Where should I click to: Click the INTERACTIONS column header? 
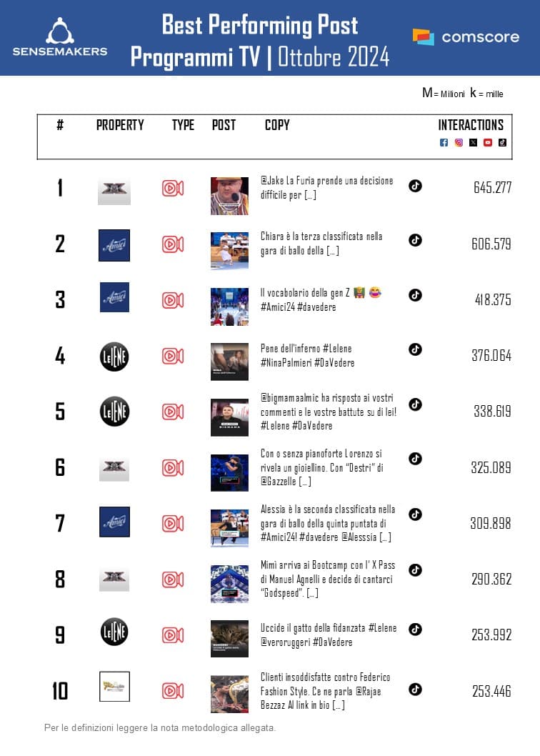(471, 125)
